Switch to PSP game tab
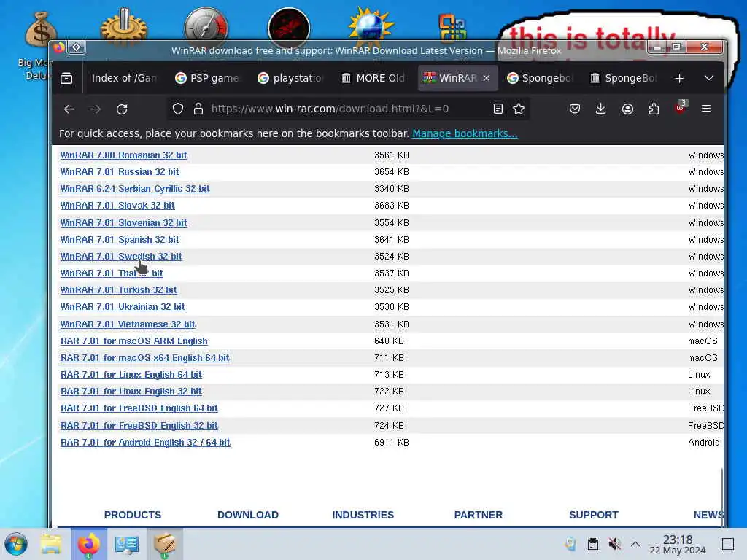 (x=207, y=78)
